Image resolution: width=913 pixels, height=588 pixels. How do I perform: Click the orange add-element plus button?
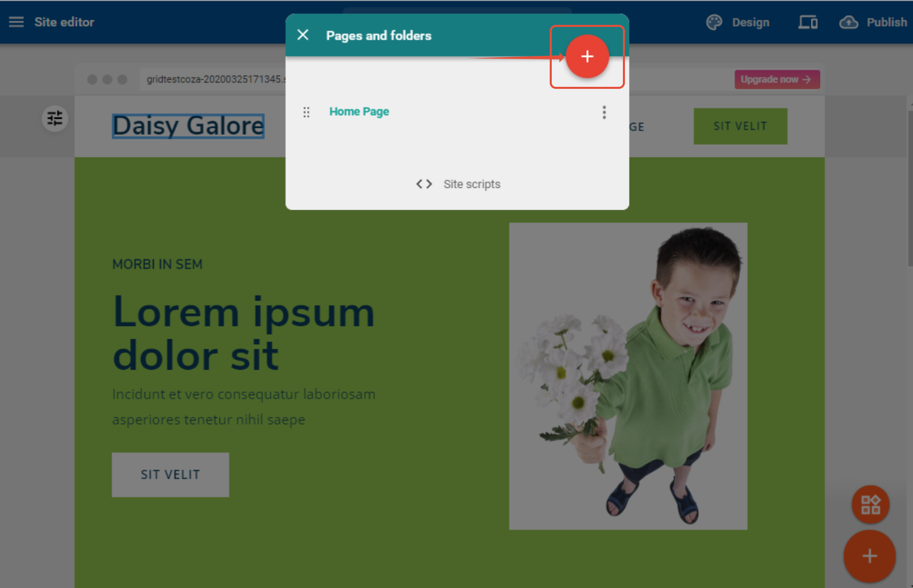(x=869, y=556)
